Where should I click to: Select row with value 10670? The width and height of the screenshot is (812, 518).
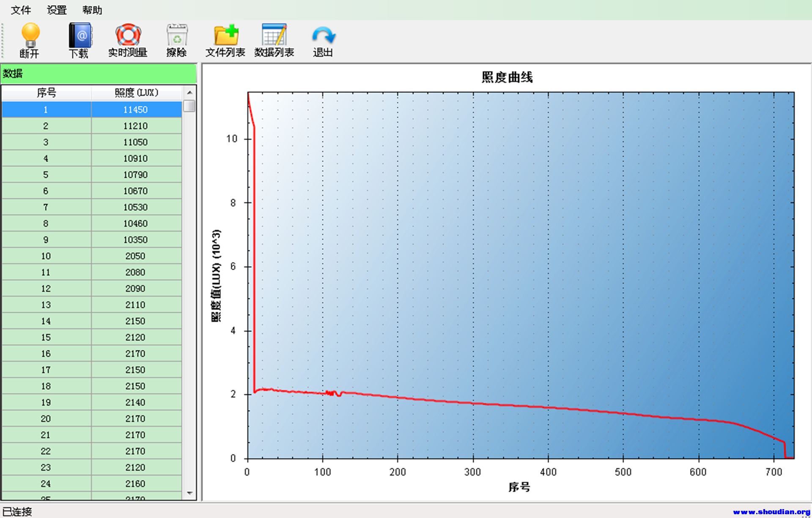point(92,191)
